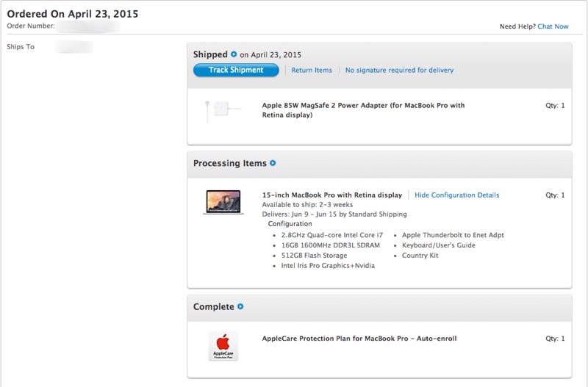
Task: Click the MacBook Pro laptop image
Action: tap(223, 202)
